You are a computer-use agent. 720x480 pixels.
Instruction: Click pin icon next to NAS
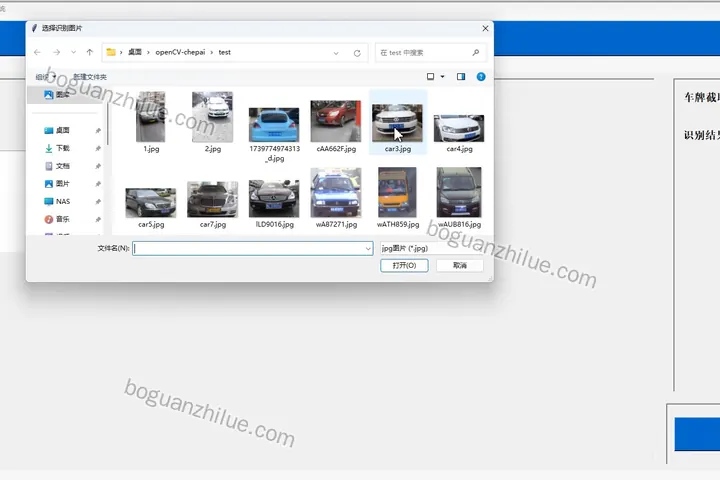pos(98,202)
